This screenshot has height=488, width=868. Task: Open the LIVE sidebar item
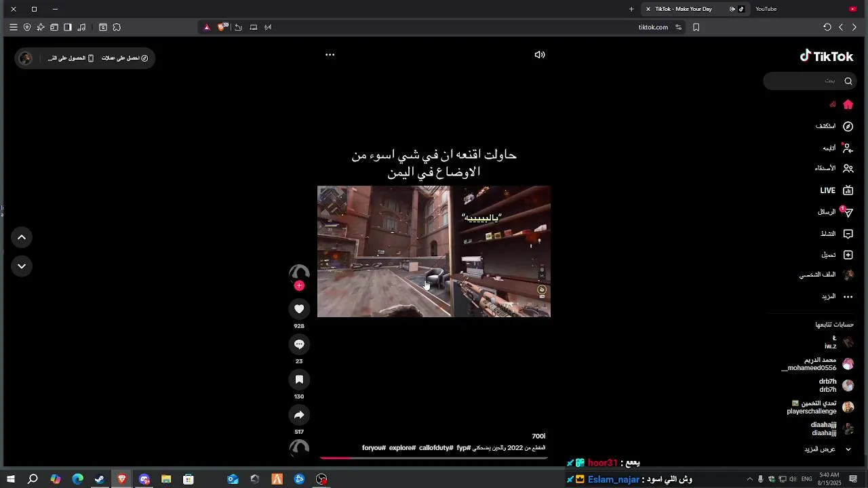[837, 190]
